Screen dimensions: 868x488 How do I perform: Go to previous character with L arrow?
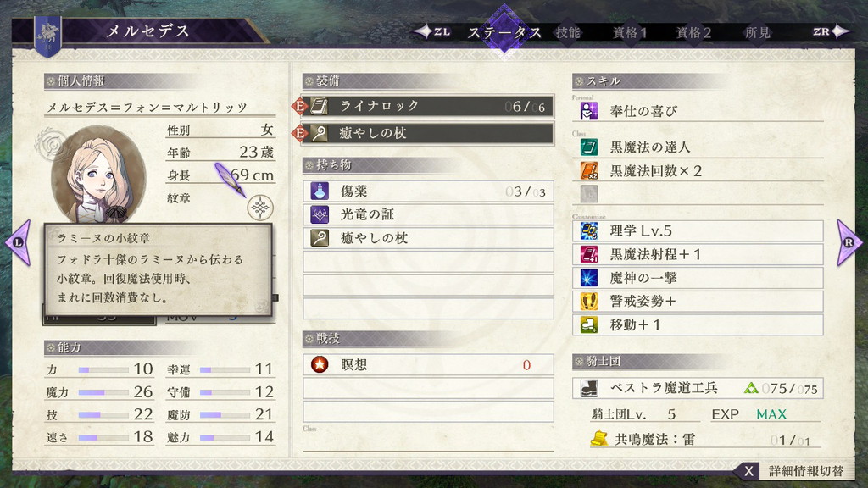19,242
